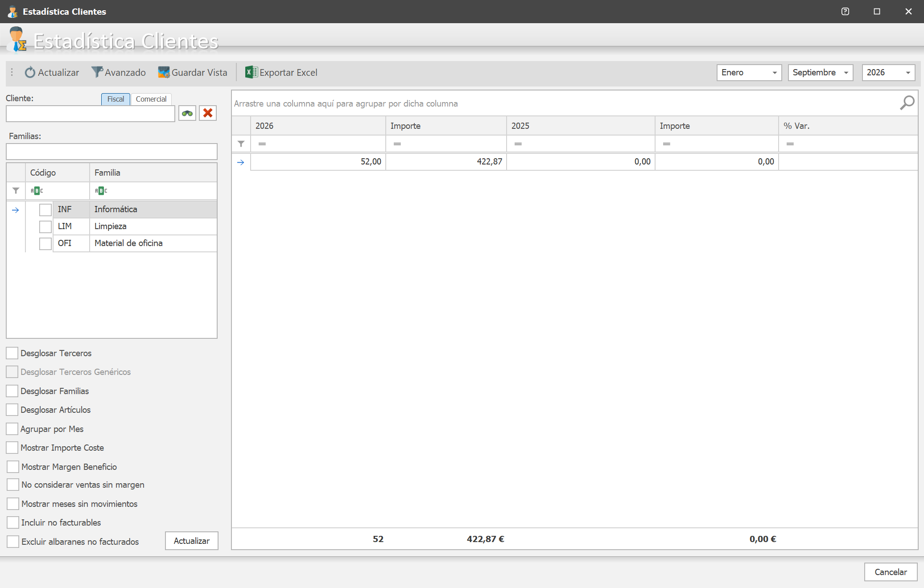The width and height of the screenshot is (924, 588).
Task: Switch to the Fiscal tab
Action: coord(115,99)
